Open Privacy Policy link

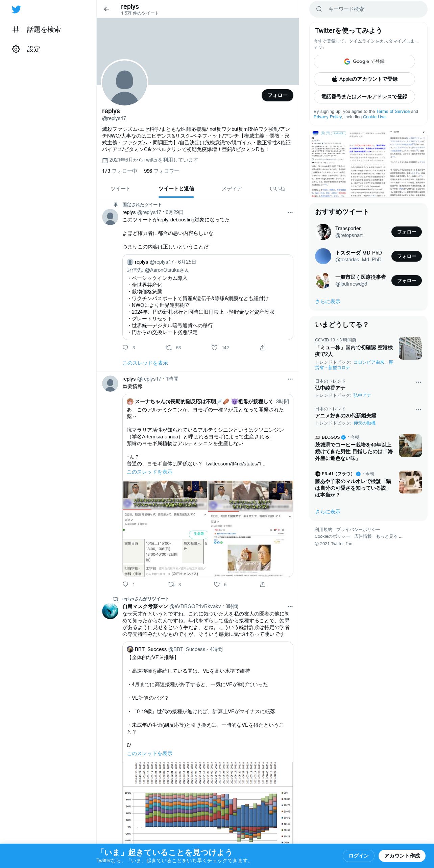[328, 117]
